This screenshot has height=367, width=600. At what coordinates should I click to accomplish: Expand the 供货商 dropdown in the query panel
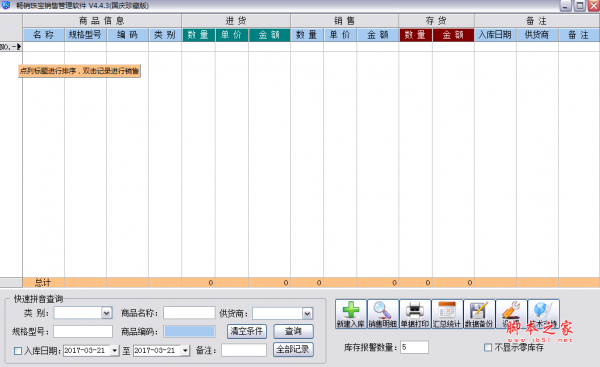pos(307,314)
